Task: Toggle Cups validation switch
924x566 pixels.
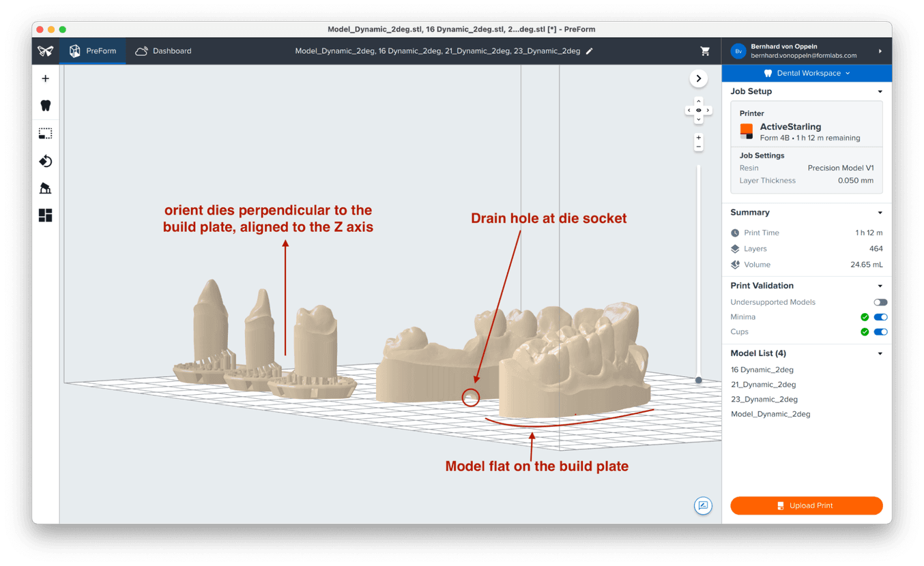Action: (x=880, y=332)
